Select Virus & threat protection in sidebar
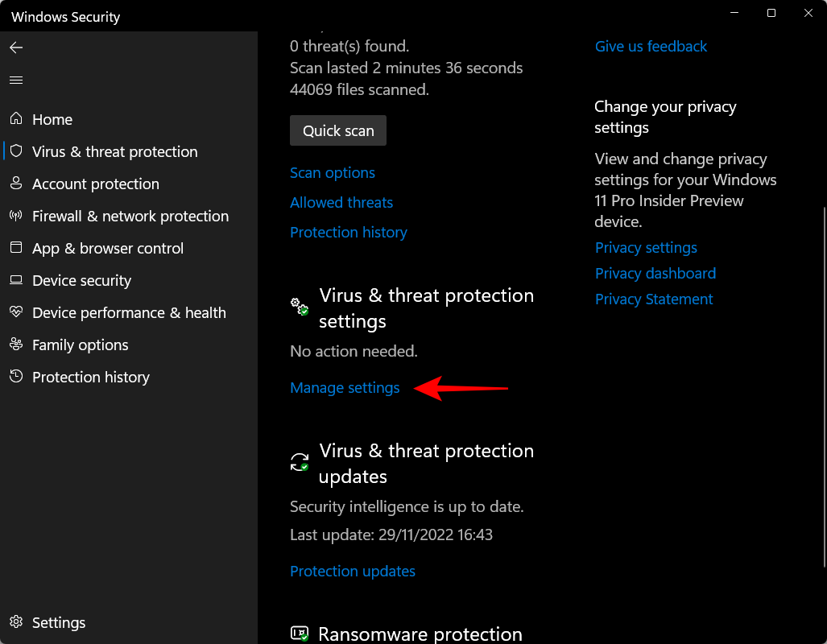The image size is (827, 644). coord(114,151)
